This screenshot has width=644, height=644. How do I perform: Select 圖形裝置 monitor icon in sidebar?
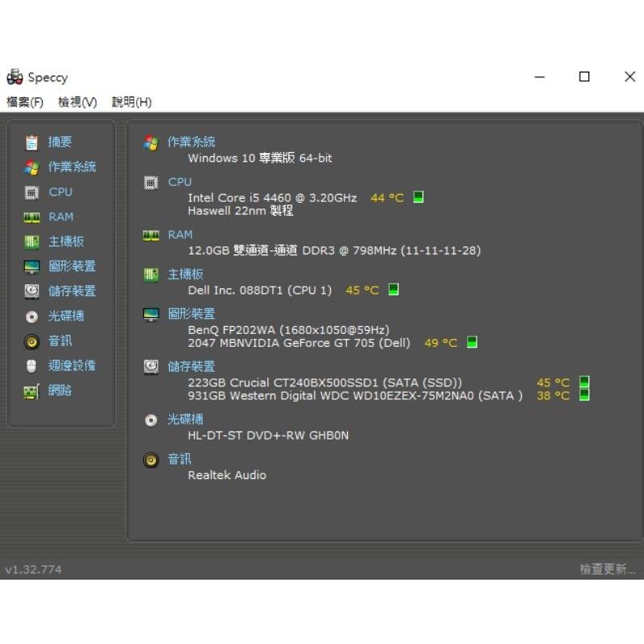(31, 267)
